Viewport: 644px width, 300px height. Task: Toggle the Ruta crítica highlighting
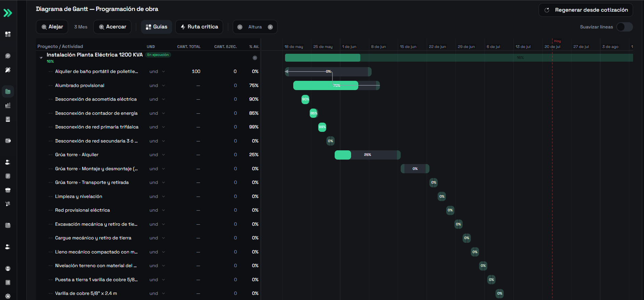(x=199, y=27)
